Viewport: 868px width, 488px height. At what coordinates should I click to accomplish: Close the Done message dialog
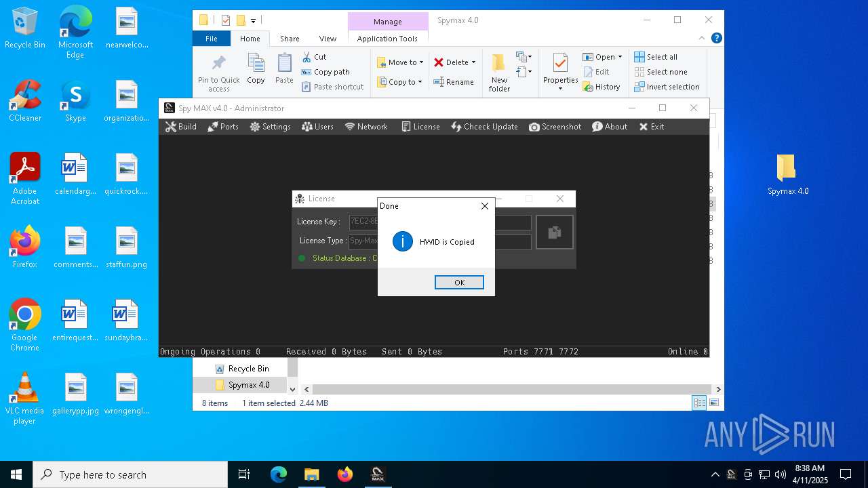pyautogui.click(x=484, y=206)
